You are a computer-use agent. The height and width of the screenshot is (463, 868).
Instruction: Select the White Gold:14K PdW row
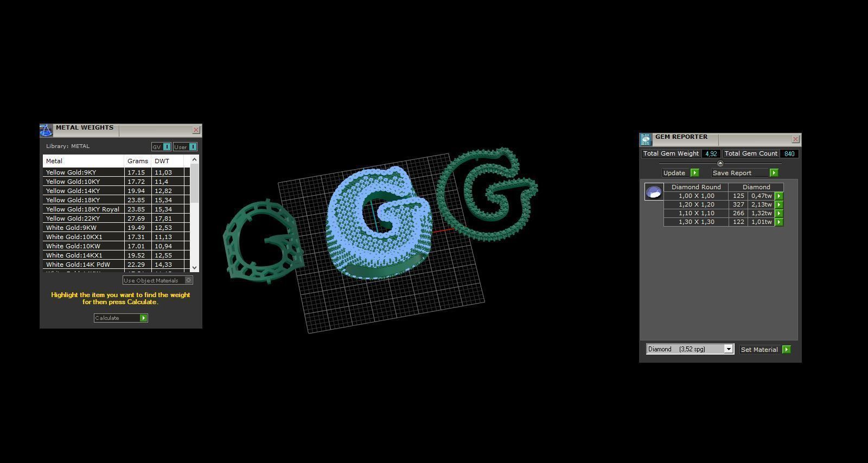click(x=116, y=265)
